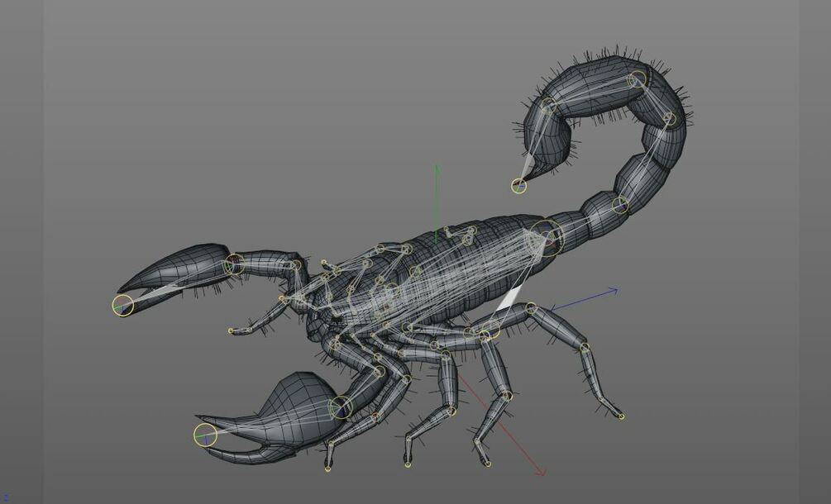Select the upper claw wrist joint circle
Screen dimensions: 831x504
(234, 264)
